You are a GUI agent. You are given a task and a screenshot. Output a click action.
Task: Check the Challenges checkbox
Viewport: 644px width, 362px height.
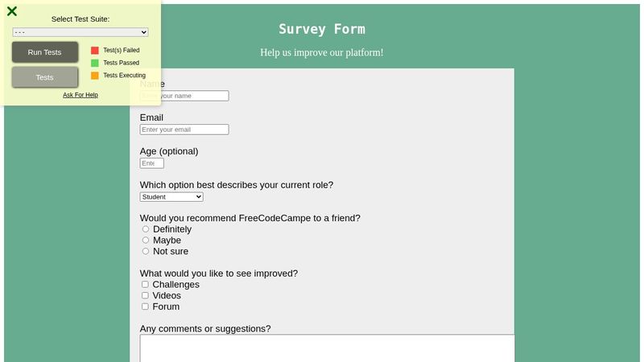[x=145, y=284]
